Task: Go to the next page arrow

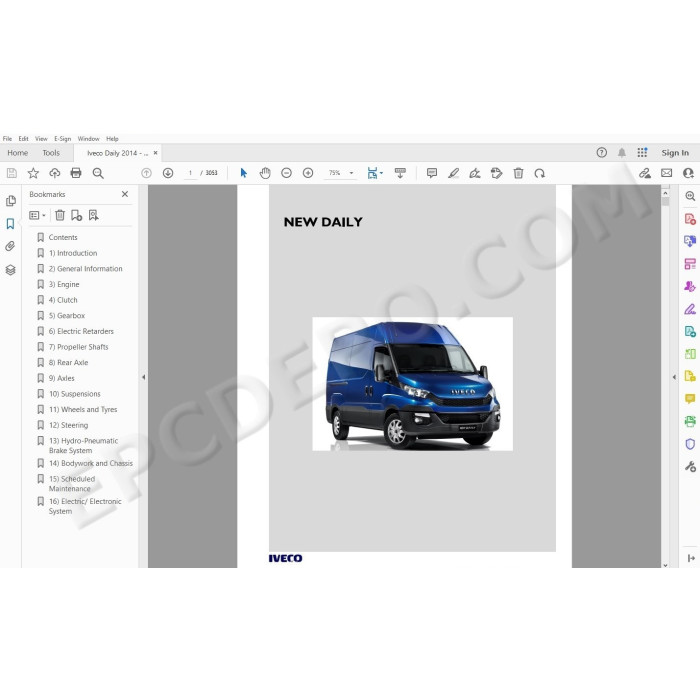Action: pos(168,173)
